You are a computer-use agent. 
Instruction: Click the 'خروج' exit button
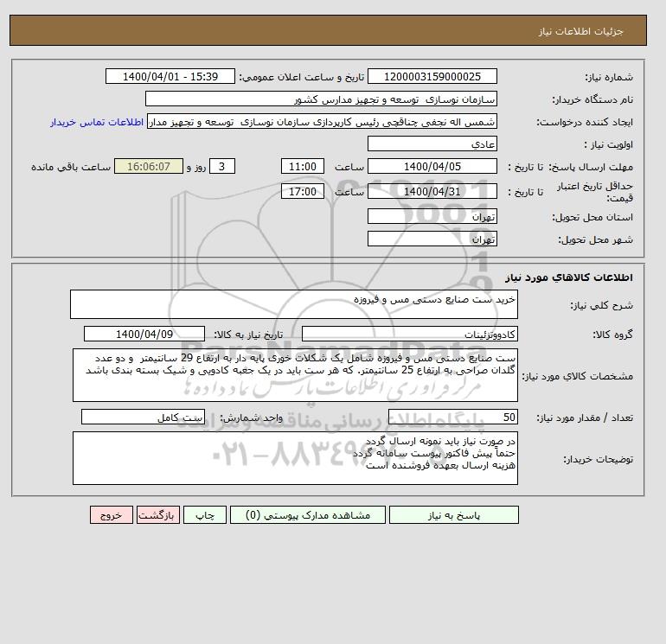pyautogui.click(x=112, y=515)
